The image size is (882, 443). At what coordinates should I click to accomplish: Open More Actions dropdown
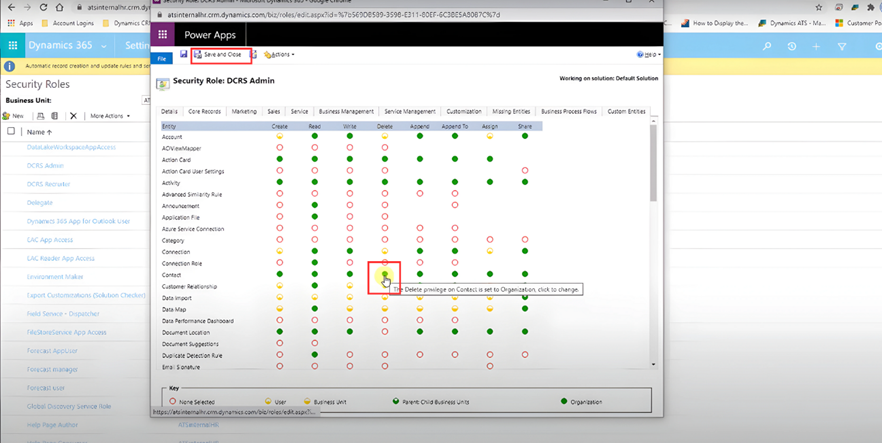tap(110, 116)
